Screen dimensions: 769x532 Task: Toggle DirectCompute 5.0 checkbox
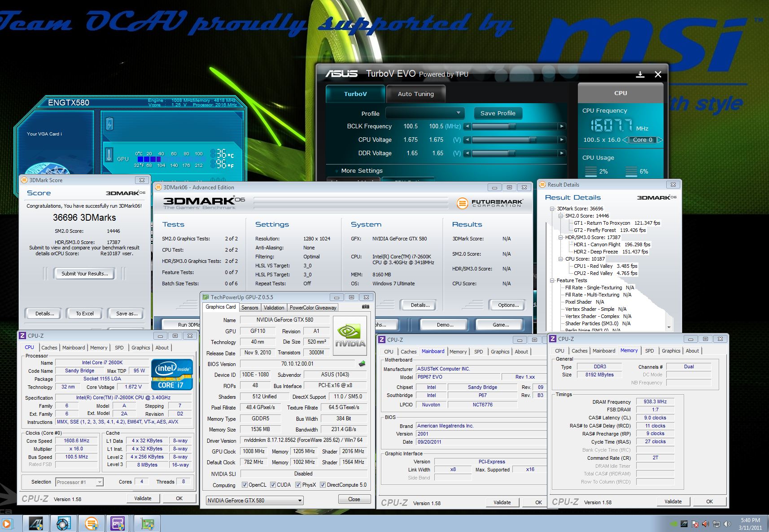click(x=323, y=485)
